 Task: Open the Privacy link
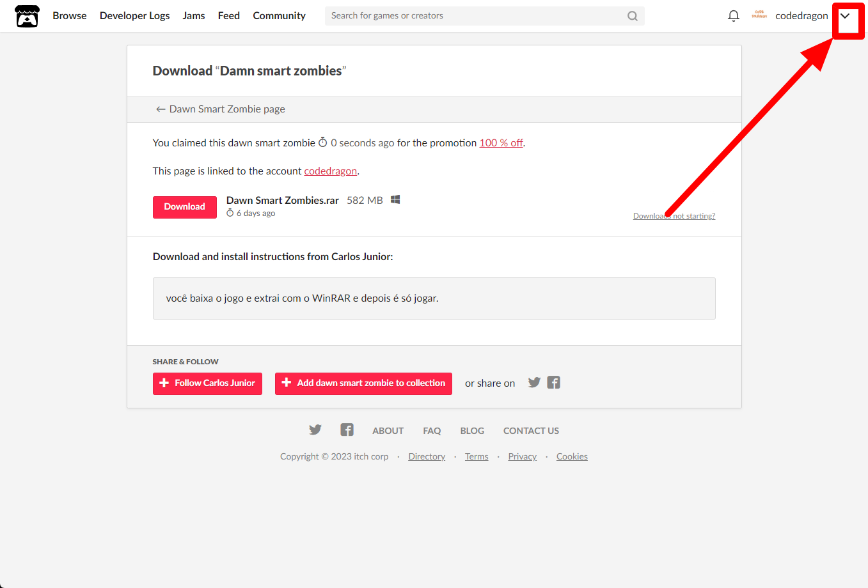(523, 456)
